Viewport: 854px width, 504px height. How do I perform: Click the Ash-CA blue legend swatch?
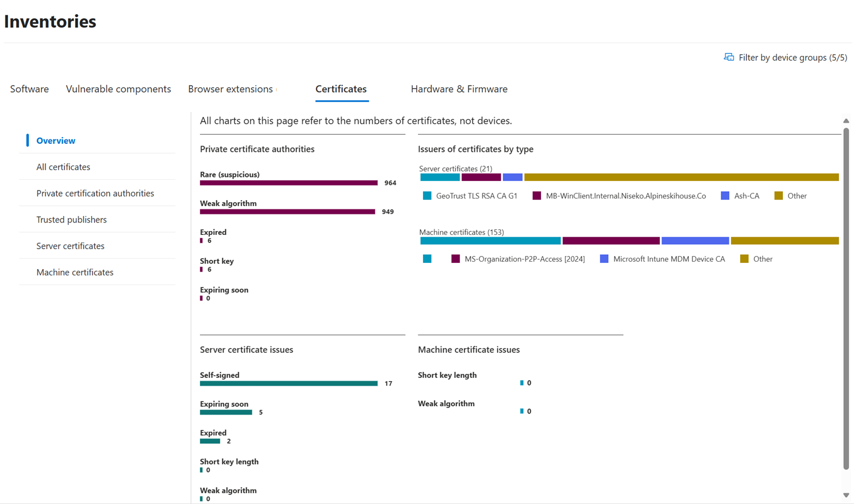coord(725,196)
